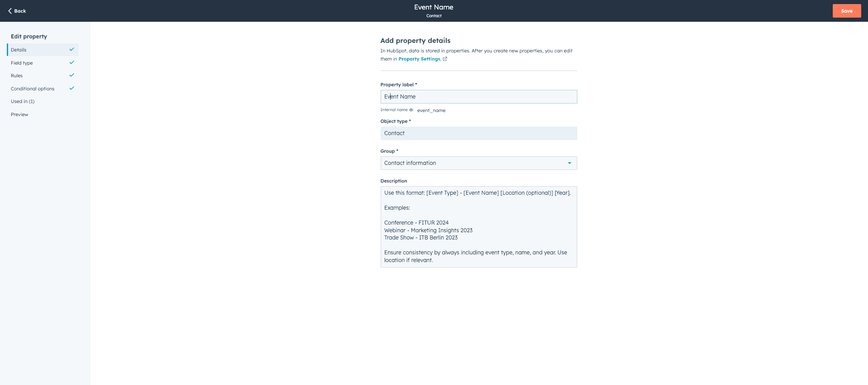
Task: Click inside the Description text area
Action: click(478, 227)
